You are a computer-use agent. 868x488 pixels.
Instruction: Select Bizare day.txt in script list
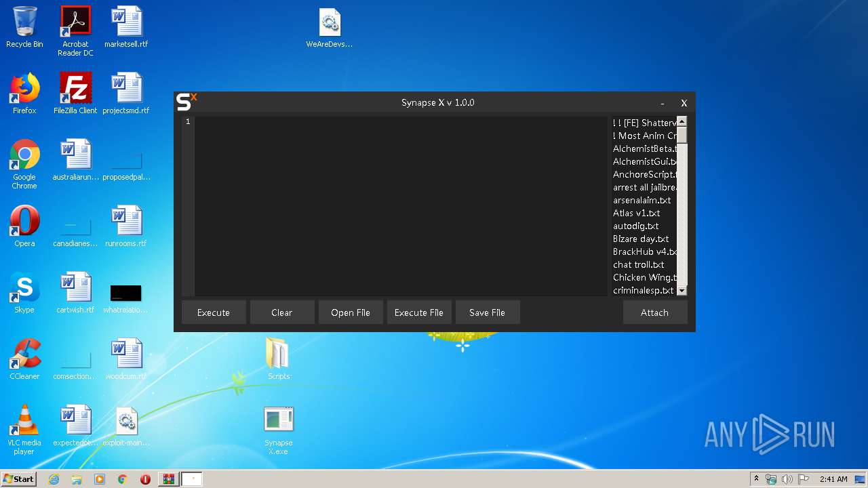click(641, 239)
